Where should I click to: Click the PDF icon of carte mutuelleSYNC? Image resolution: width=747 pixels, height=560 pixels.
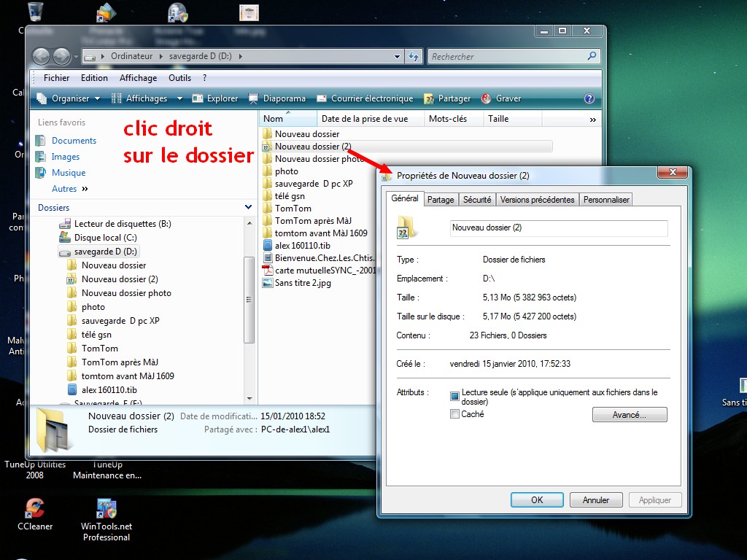point(267,270)
